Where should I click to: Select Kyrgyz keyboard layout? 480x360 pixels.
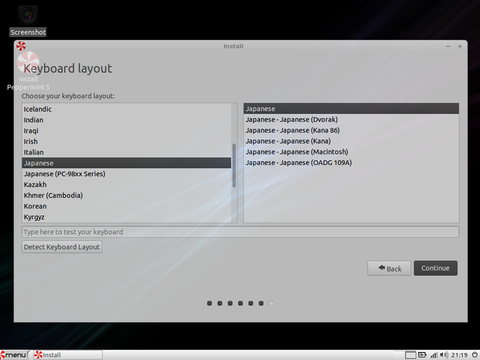(126, 217)
